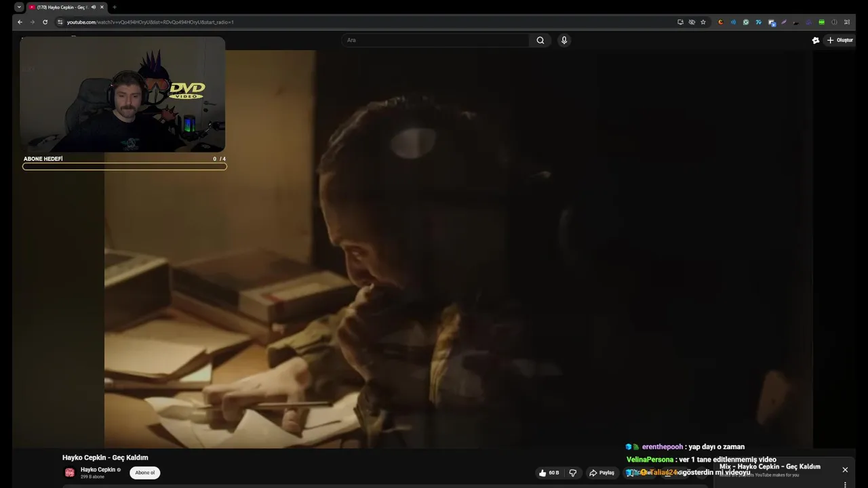Subscribe with the Abone ol button
This screenshot has height=488, width=868.
(145, 472)
